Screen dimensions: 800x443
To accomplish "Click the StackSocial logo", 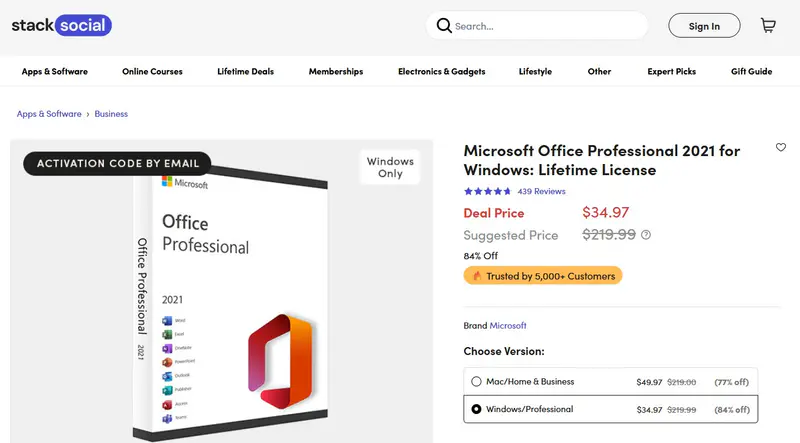I will pos(61,26).
